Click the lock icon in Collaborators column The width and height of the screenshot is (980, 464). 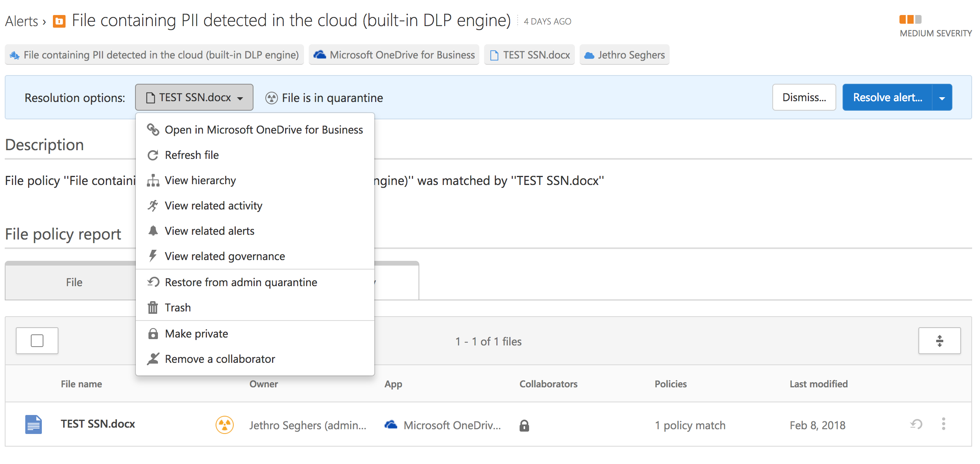pyautogui.click(x=524, y=425)
